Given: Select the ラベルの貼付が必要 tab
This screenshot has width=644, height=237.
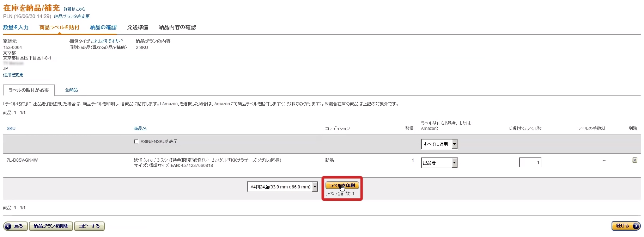Looking at the screenshot, I should 29,90.
